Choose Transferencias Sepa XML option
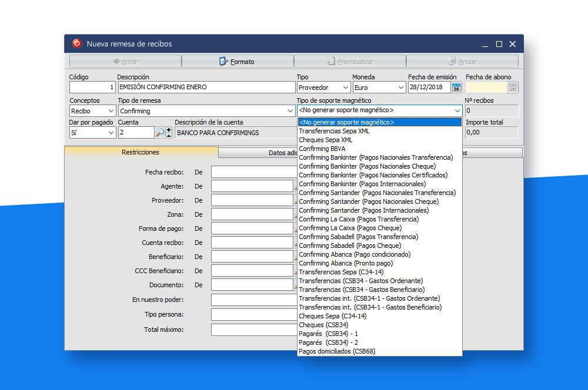Screen dimensions: 588x390 click(x=334, y=131)
